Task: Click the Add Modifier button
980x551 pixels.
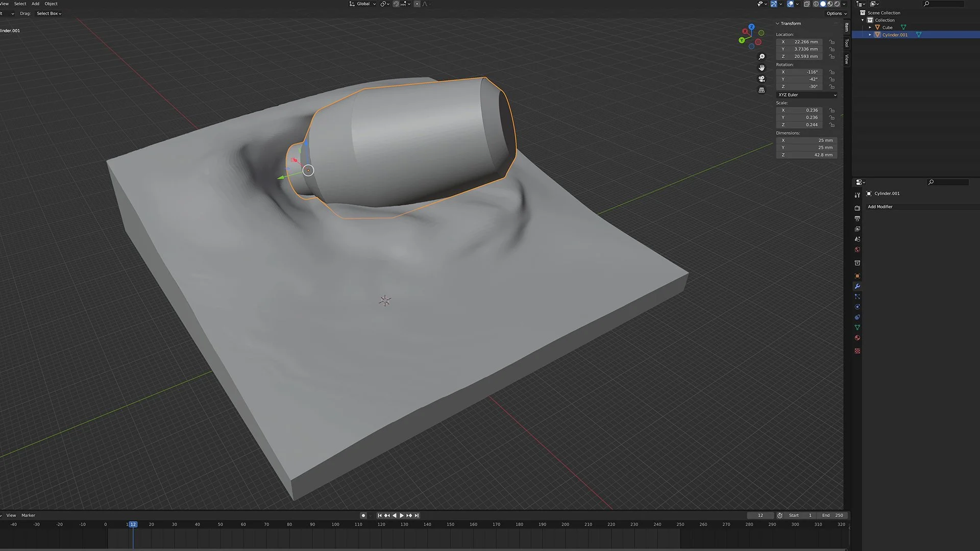Action: click(880, 207)
